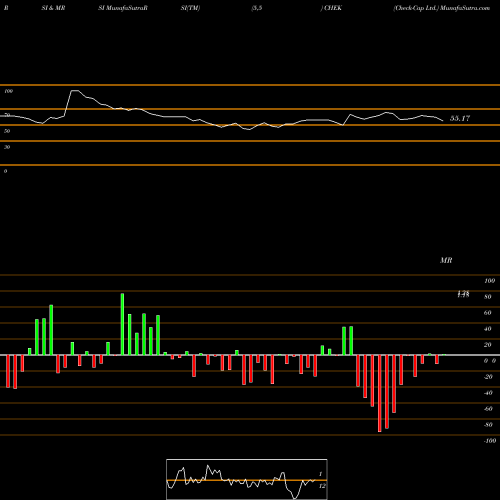The width and height of the screenshot is (500, 500).
Task: Click the MR axis label 40
Action: pyautogui.click(x=488, y=329)
